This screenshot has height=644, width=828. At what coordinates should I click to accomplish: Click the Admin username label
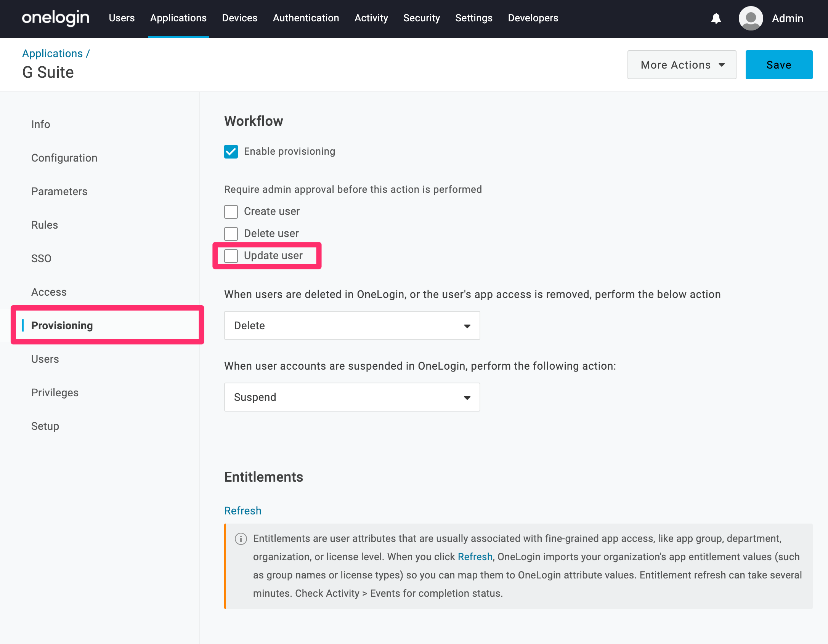pyautogui.click(x=788, y=18)
